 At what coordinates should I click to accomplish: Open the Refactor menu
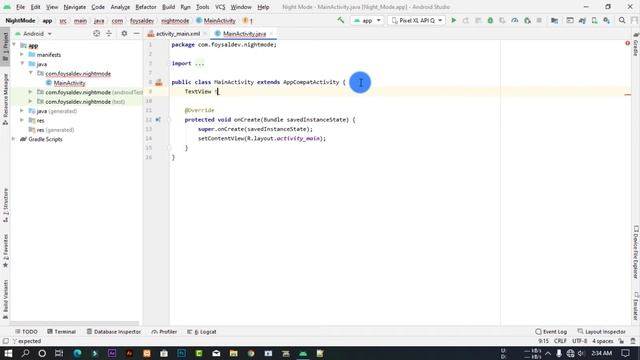(146, 7)
